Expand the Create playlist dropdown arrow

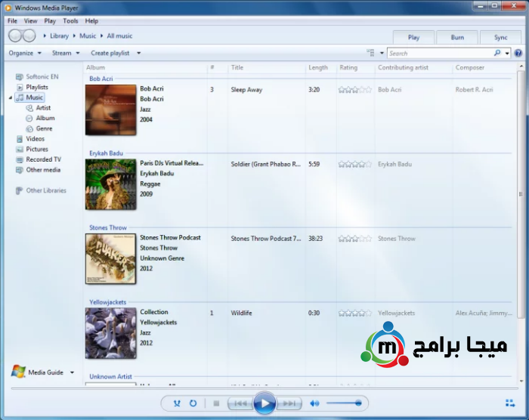138,54
